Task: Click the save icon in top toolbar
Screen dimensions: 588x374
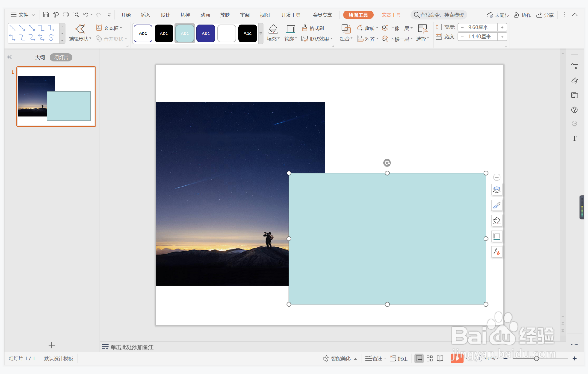Action: point(46,15)
